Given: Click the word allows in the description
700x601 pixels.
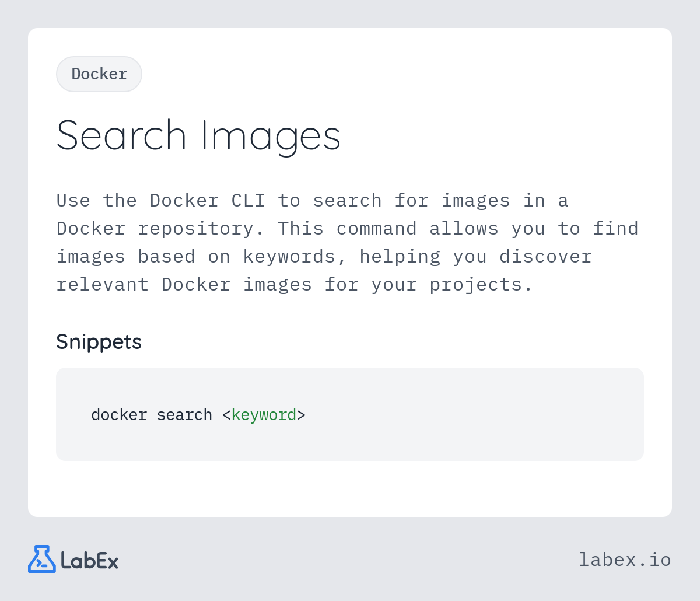Looking at the screenshot, I should (x=464, y=228).
